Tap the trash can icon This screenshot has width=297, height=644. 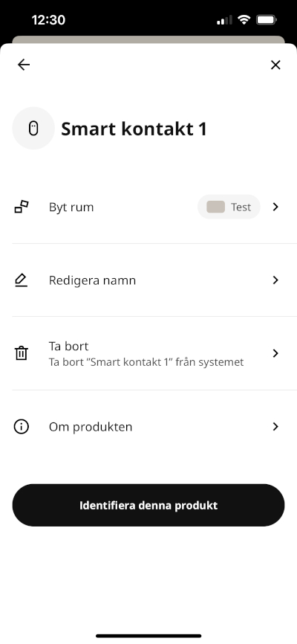22,353
